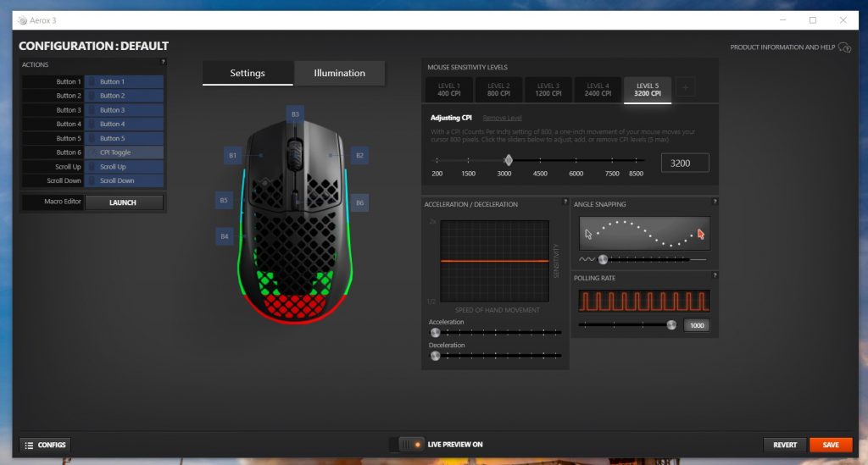Launch the Macro Editor
Screen dimensions: 868x465
point(124,202)
